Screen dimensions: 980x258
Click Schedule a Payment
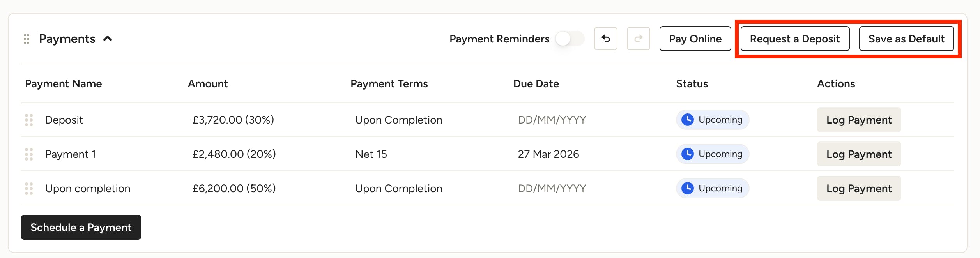pyautogui.click(x=81, y=227)
